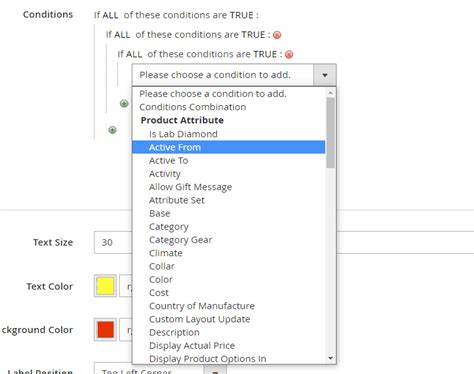This screenshot has height=374, width=474.
Task: Click the dropdown list scroll up arrow
Action: [x=330, y=93]
